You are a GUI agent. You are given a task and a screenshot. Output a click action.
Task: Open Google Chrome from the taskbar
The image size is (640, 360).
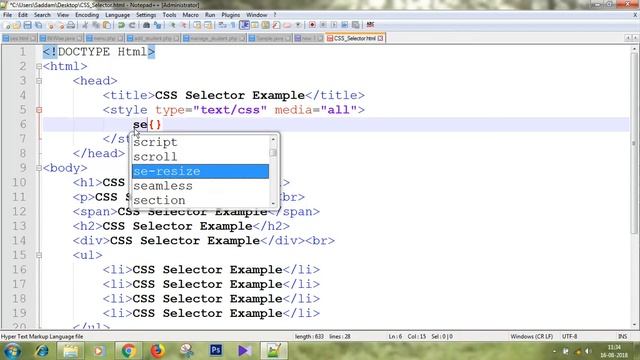(128, 351)
